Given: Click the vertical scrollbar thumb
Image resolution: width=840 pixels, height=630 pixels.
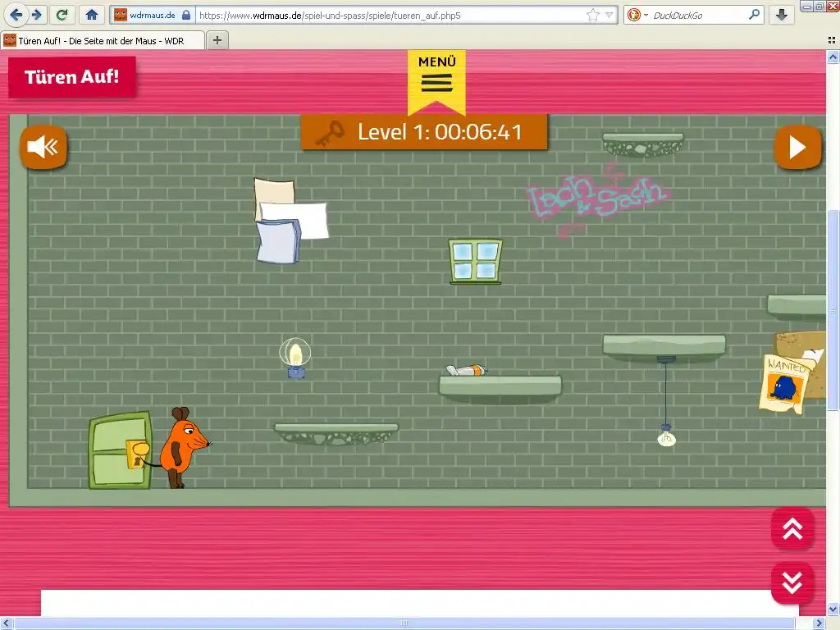Looking at the screenshot, I should pos(833,311).
